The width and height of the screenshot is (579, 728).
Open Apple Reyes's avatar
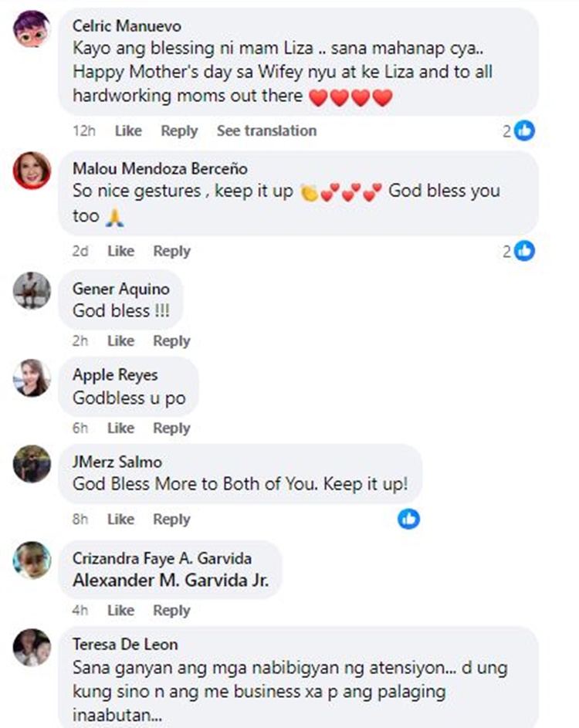pyautogui.click(x=32, y=378)
